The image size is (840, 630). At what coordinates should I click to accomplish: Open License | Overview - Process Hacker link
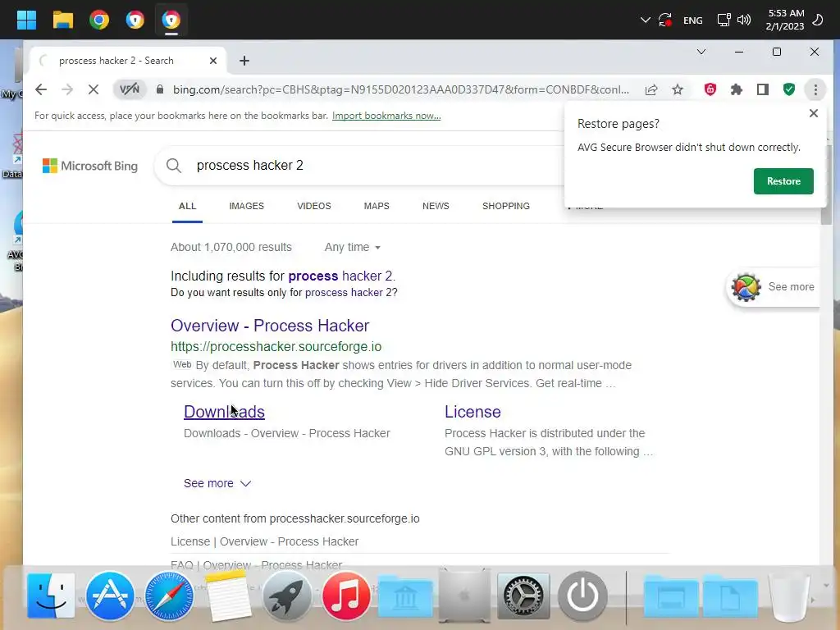(x=265, y=541)
